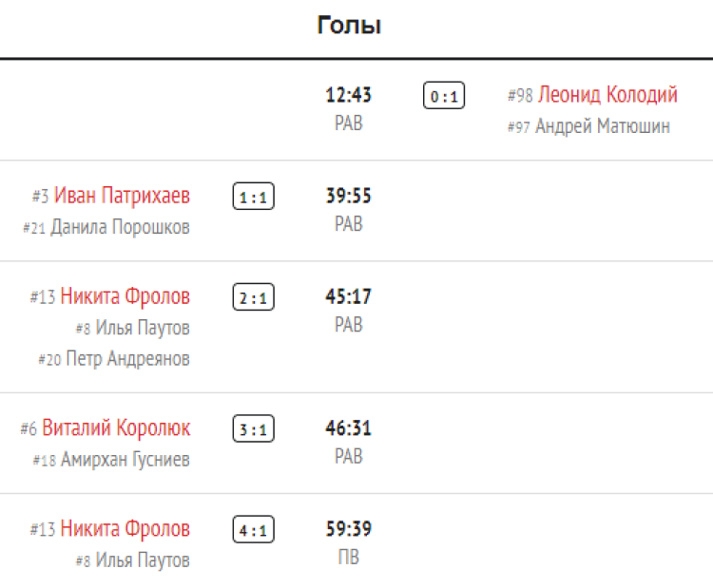Open Петр Андреянов player link
This screenshot has height=588, width=713.
click(127, 359)
